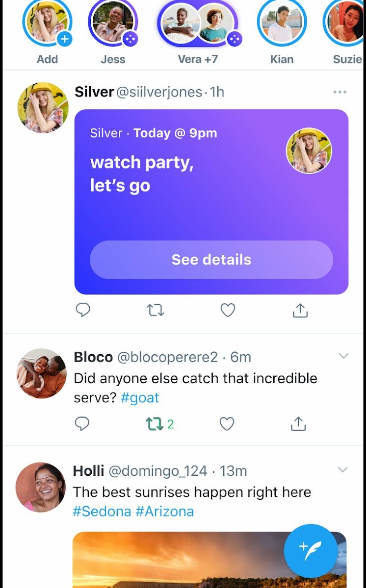The image size is (366, 588).
Task: Expand the chevron menu on Holli's tweet
Action: click(x=343, y=470)
